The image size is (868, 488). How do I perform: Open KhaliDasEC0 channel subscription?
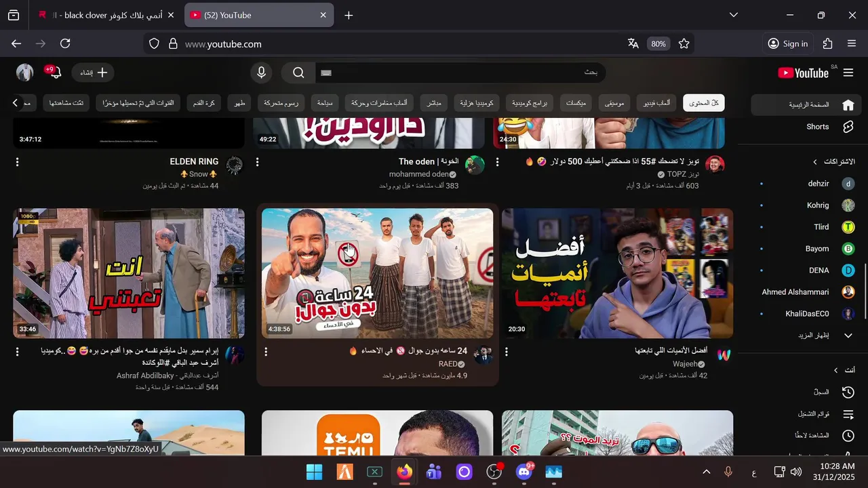tap(806, 314)
